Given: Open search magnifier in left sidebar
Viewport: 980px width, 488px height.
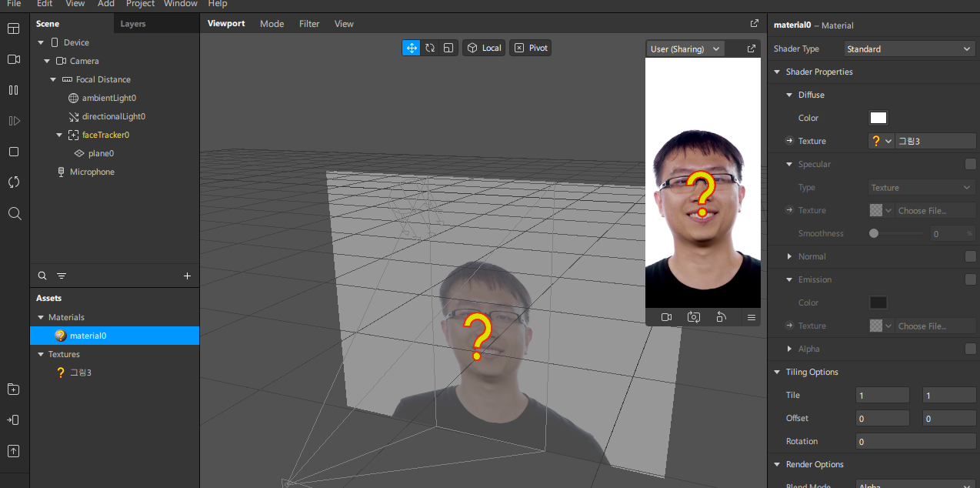Looking at the screenshot, I should (x=14, y=213).
